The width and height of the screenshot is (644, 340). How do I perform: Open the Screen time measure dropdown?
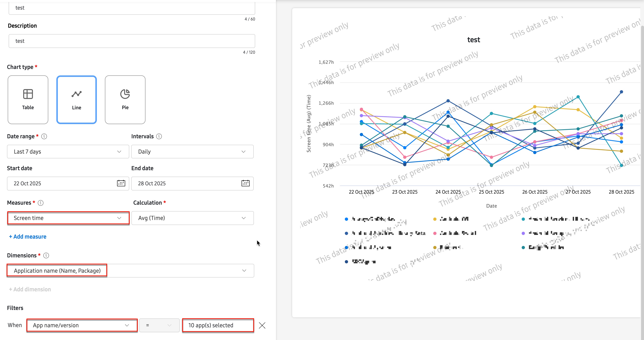click(x=68, y=218)
